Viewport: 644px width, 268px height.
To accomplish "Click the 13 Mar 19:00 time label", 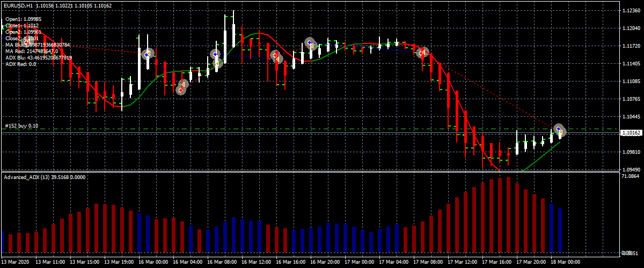I will pos(120,263).
